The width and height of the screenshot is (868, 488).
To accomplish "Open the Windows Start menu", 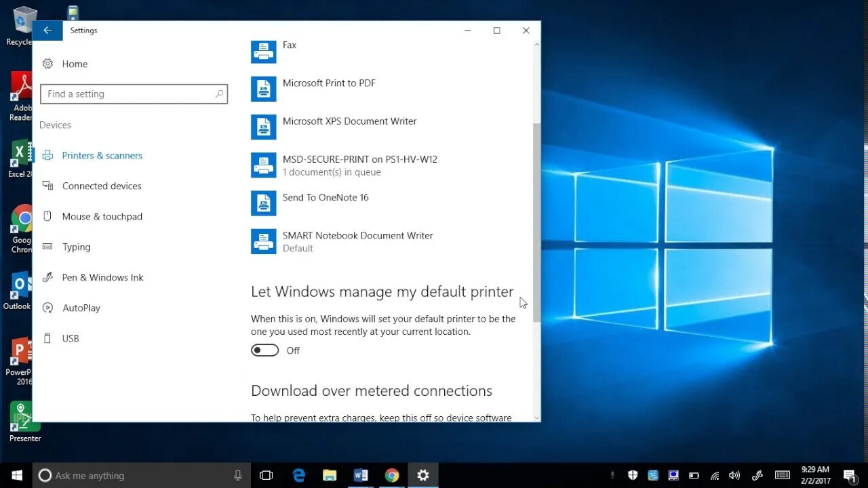I will click(x=16, y=475).
